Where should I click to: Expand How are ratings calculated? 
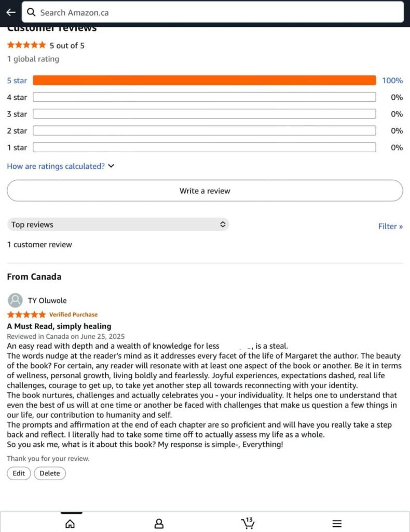[x=60, y=166]
